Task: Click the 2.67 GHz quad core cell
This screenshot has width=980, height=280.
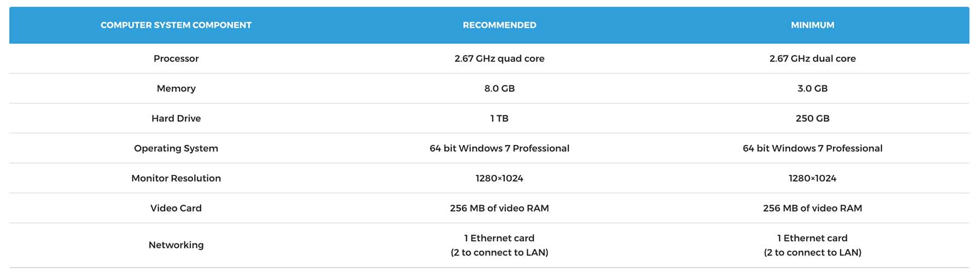Action: tap(499, 59)
